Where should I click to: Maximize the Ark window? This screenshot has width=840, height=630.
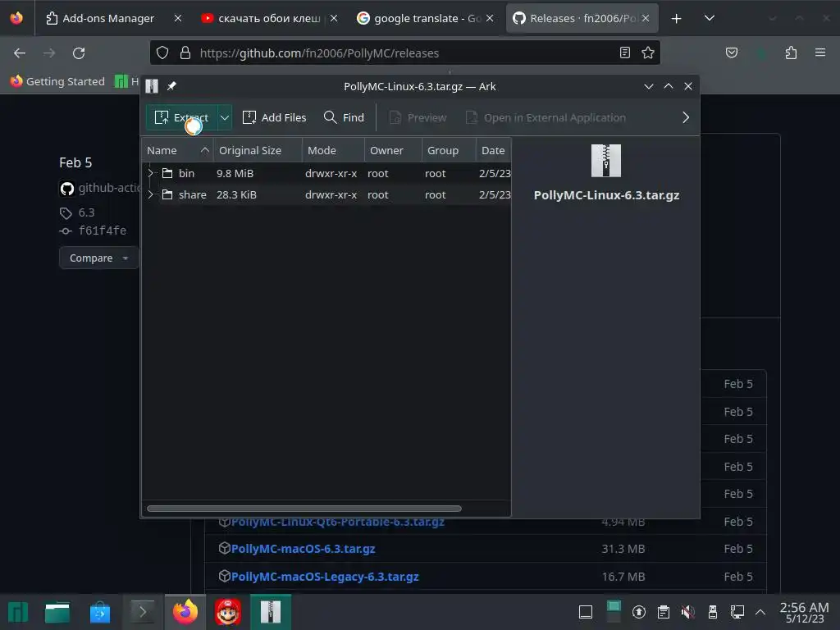(669, 86)
